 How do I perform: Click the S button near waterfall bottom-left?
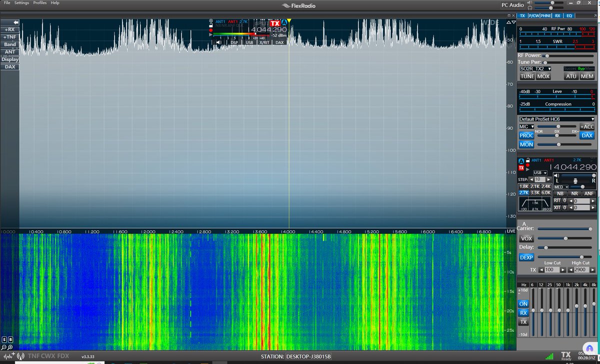coord(4,340)
